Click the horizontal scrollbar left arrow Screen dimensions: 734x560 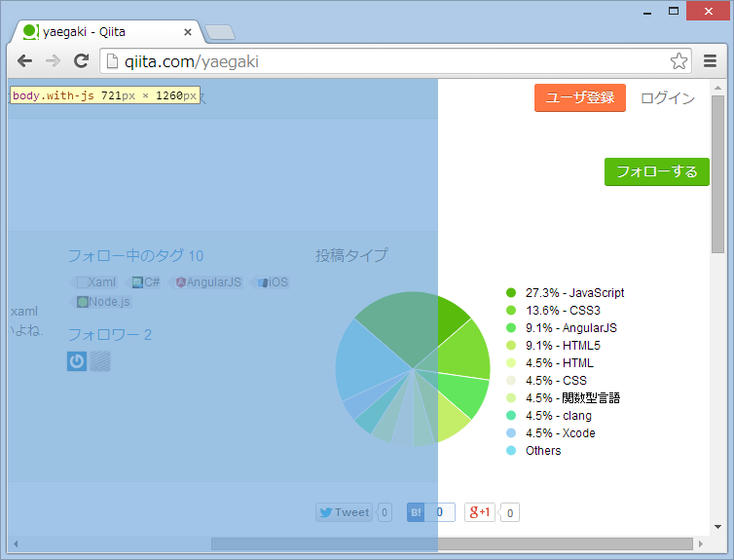click(16, 543)
